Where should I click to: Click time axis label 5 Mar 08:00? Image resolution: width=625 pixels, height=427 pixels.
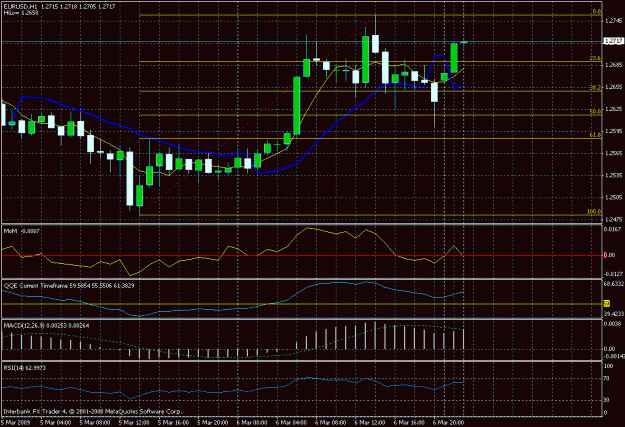point(95,423)
